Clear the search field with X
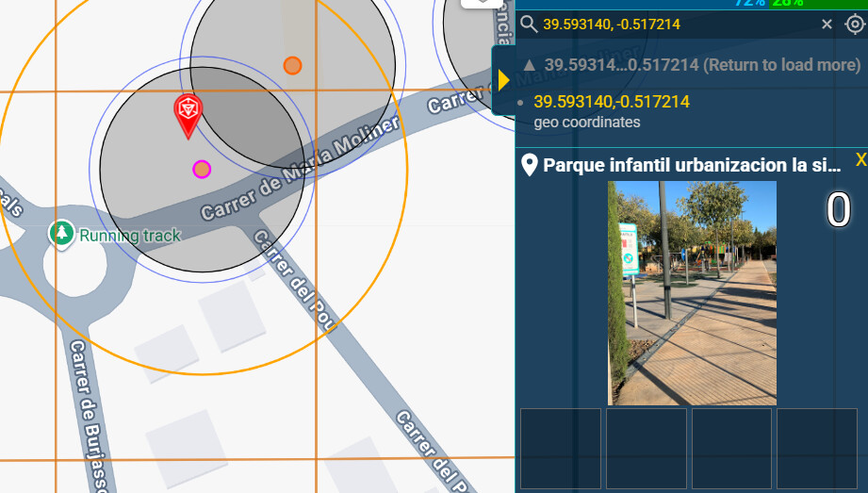The image size is (868, 493). click(x=827, y=25)
